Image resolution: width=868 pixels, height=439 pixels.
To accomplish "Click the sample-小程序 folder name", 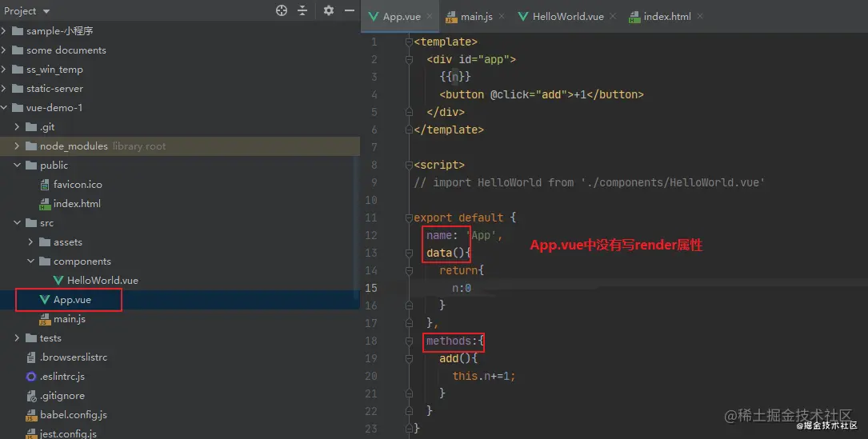I will [x=60, y=31].
